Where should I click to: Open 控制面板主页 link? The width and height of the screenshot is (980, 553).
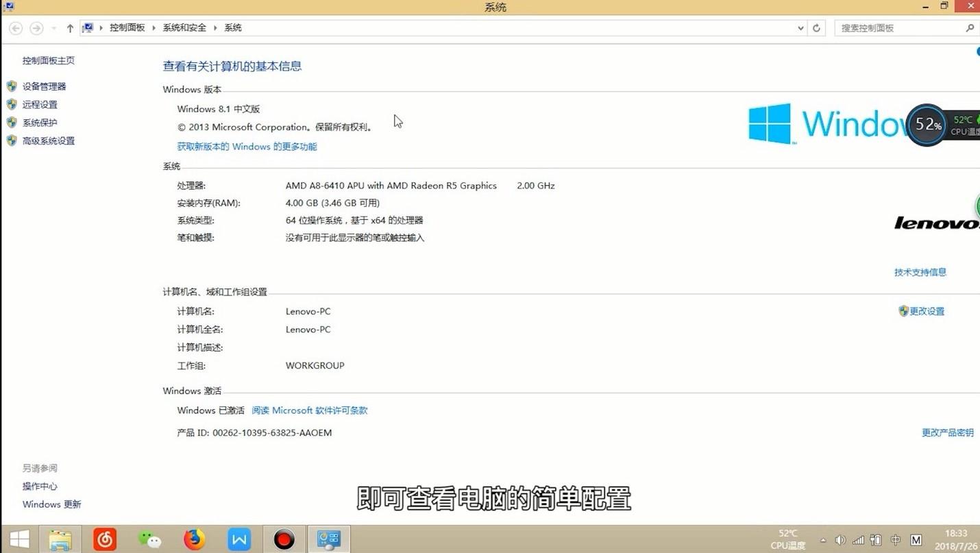pos(49,60)
